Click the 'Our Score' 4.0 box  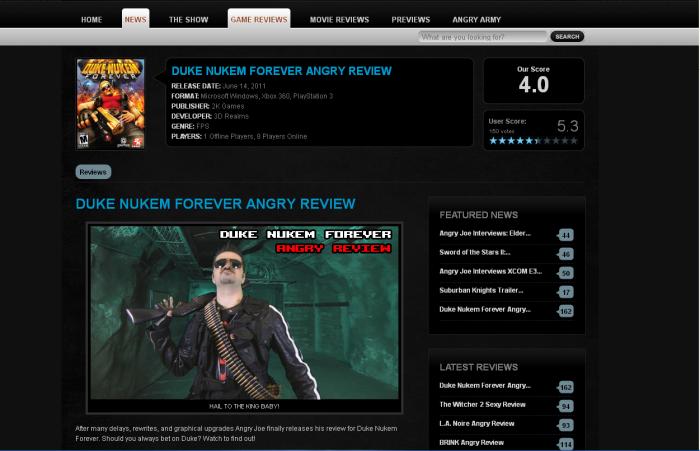(533, 81)
